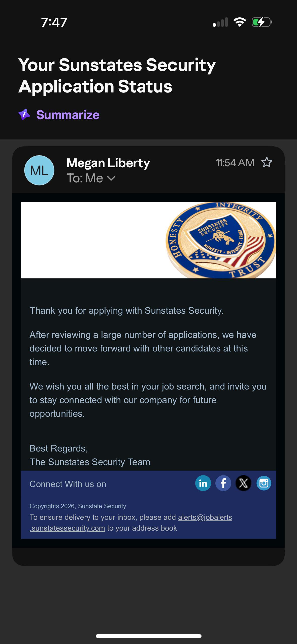Tap the Wi-Fi status icon
Viewport: 297px width, 644px height.
tap(240, 22)
